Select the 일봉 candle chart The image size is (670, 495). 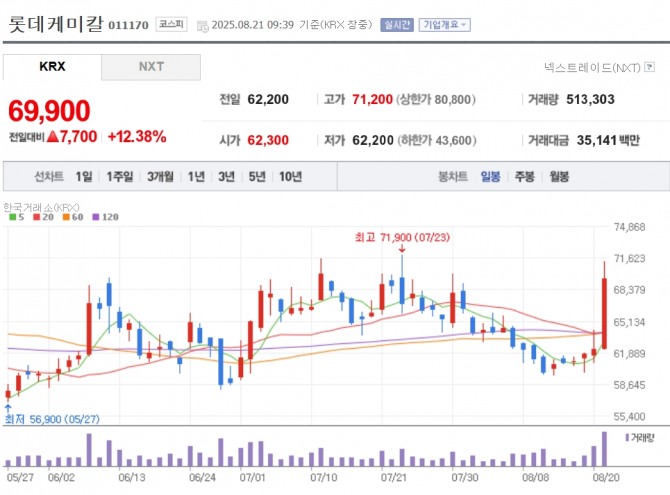pos(490,176)
